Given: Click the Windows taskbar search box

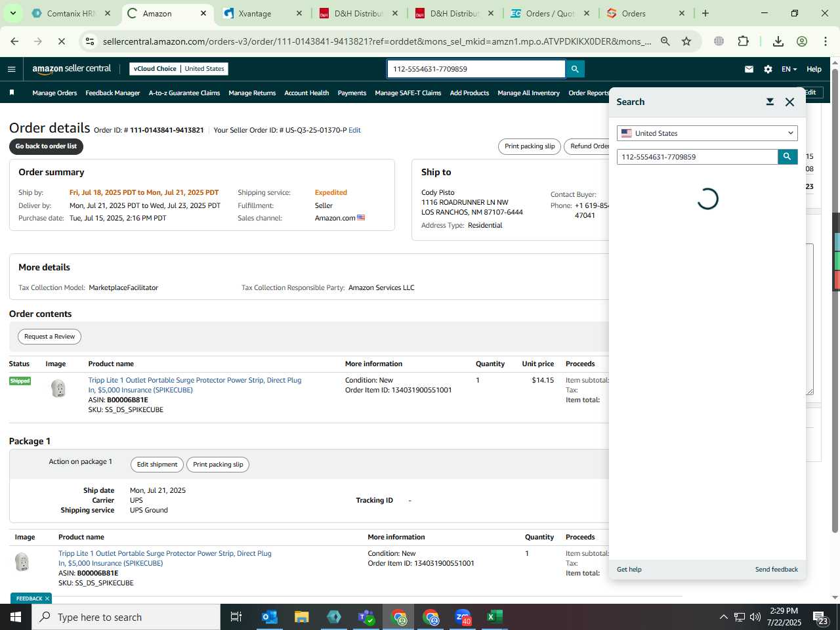Looking at the screenshot, I should pos(126,617).
